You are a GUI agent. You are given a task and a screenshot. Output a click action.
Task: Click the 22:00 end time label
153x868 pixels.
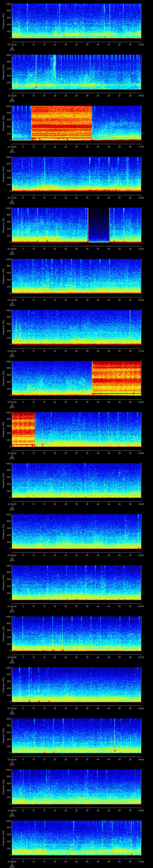pyautogui.click(x=141, y=402)
